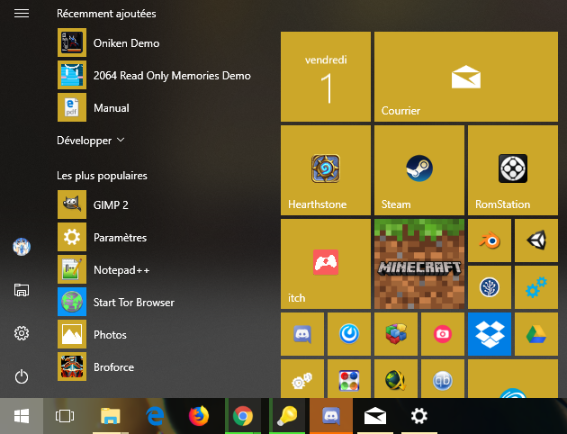
Task: Open Settings gear on the taskbar
Action: [419, 416]
